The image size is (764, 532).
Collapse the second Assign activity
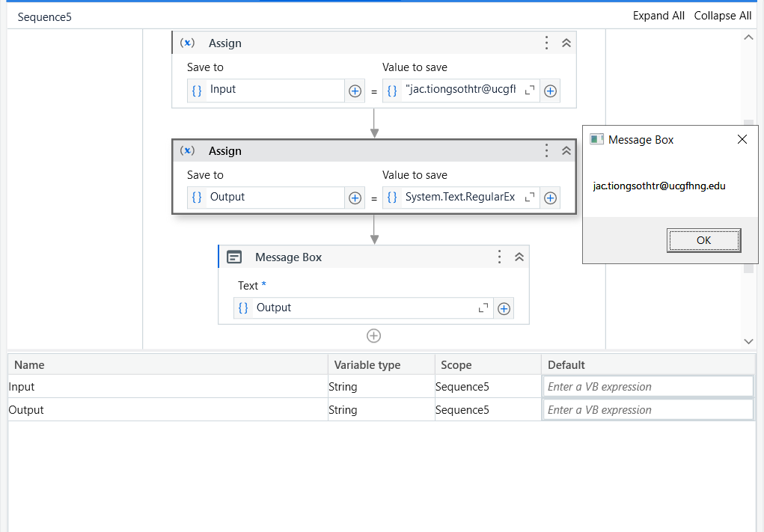click(566, 150)
